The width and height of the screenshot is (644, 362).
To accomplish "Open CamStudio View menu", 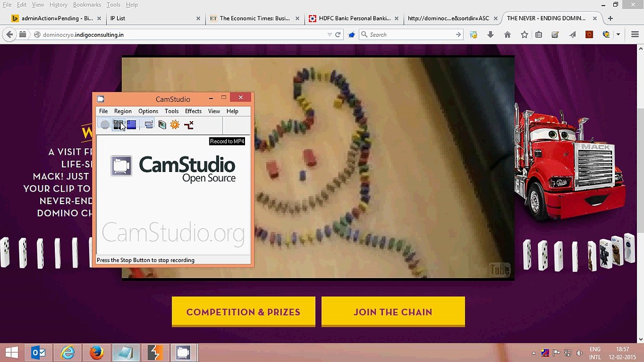I will tap(214, 111).
